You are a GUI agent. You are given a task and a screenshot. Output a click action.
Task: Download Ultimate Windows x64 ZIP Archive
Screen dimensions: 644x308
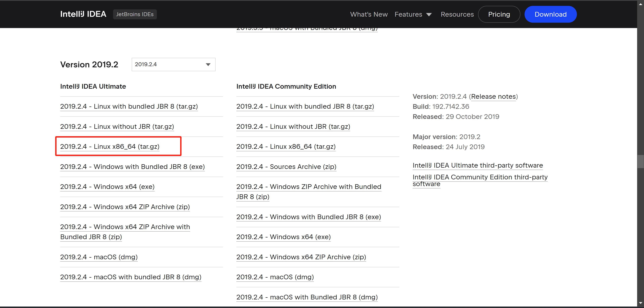coord(125,207)
